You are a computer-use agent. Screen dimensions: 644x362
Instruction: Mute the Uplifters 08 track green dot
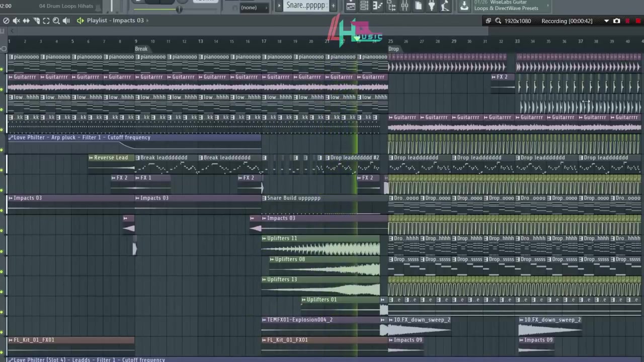[x=2, y=271]
